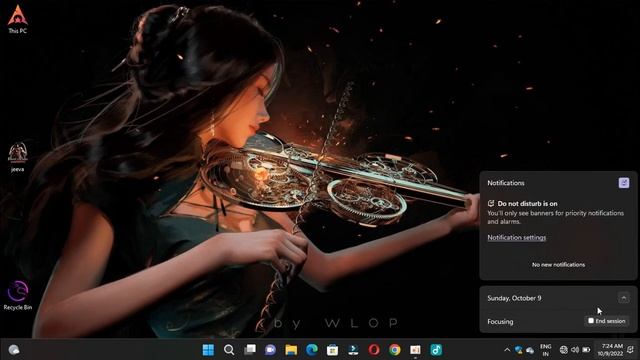Open the running app icon next to Chrome
The image size is (640, 360).
coord(416,350)
